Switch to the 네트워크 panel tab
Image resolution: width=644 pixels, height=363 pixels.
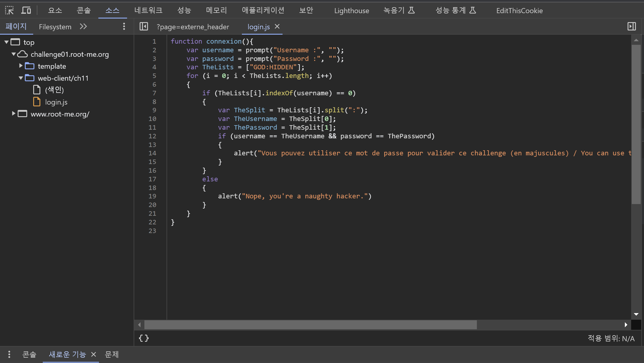[148, 10]
